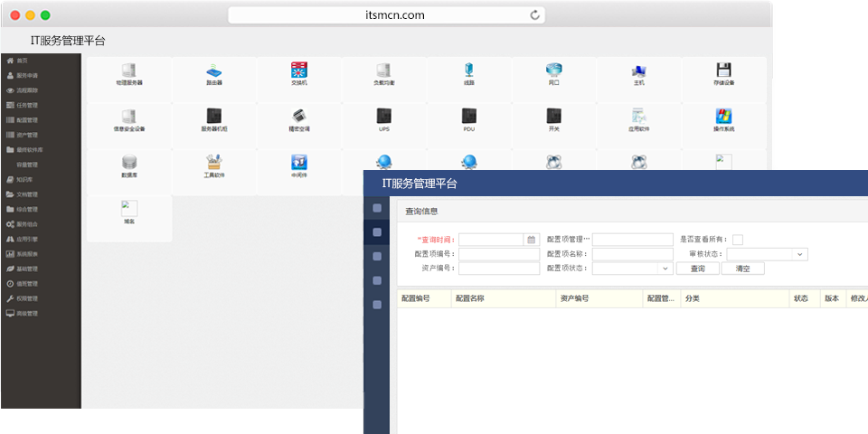Reload page using address bar refresh icon
This screenshot has height=434, width=868.
coord(535,15)
